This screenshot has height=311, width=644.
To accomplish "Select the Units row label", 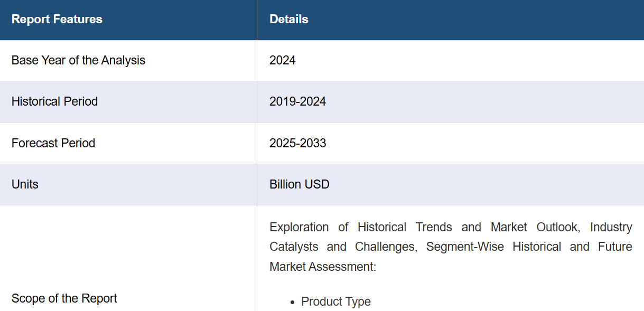I will 25,184.
